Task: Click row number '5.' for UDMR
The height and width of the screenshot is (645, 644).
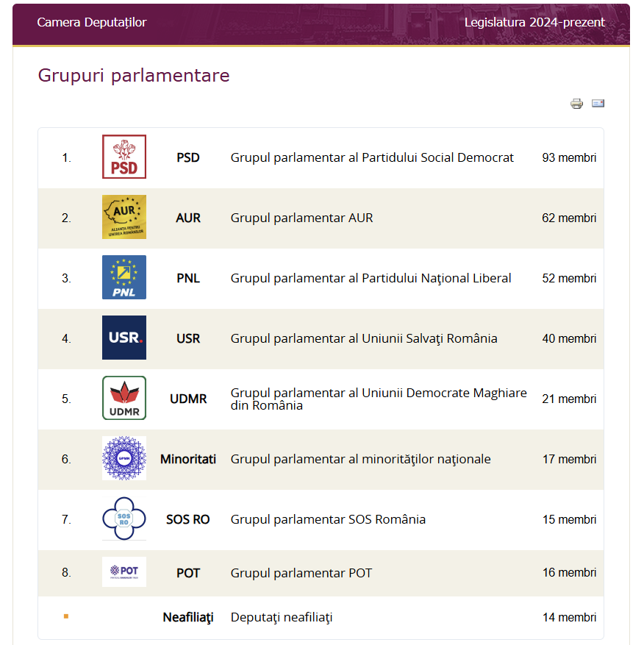Action: point(66,399)
